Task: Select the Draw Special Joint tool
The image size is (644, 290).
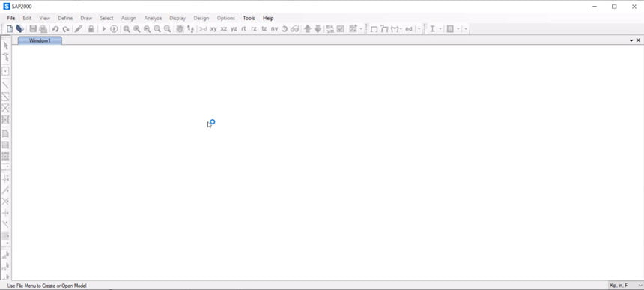Action: (5, 71)
